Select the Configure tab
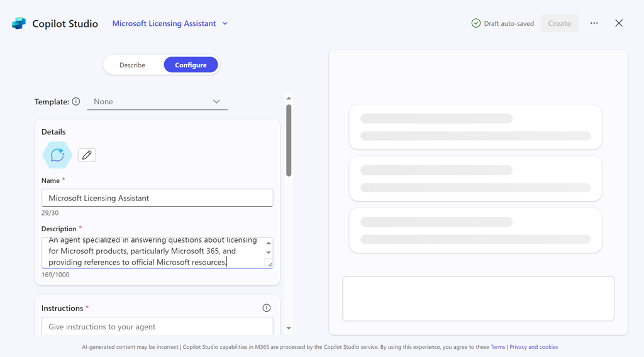 191,65
